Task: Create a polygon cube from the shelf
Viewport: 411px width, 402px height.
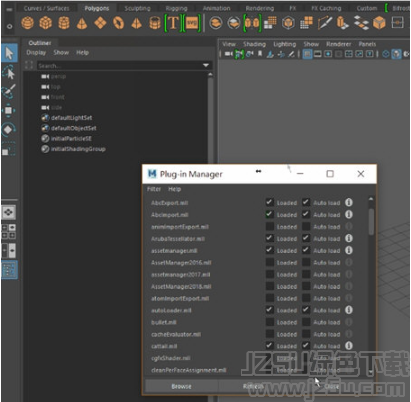Action: coord(46,23)
